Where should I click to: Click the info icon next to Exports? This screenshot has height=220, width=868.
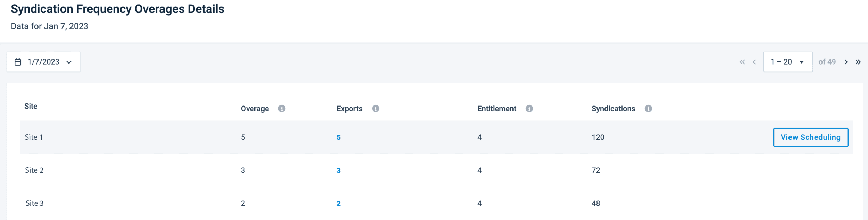click(375, 109)
